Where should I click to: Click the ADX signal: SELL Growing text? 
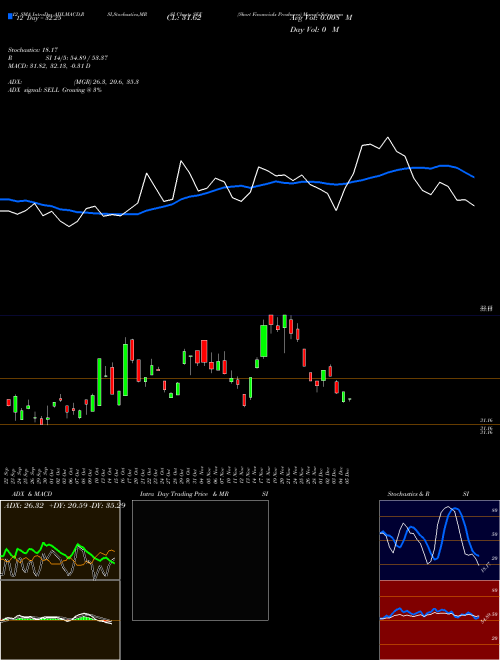coord(55,90)
